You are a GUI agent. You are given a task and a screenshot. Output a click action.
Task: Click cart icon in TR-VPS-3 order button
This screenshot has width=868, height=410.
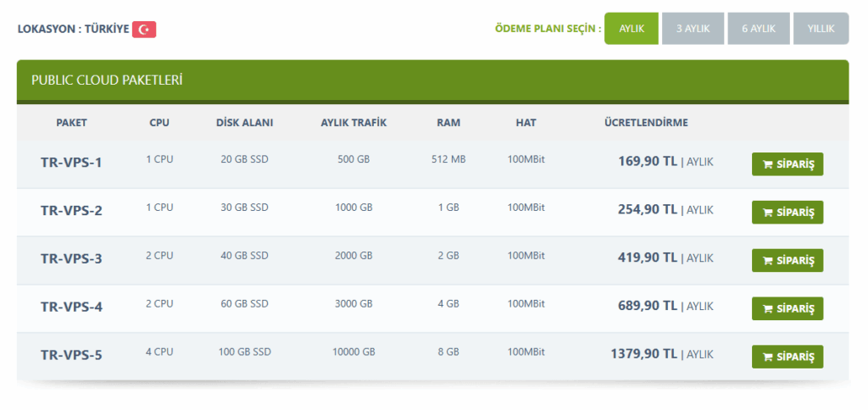767,261
